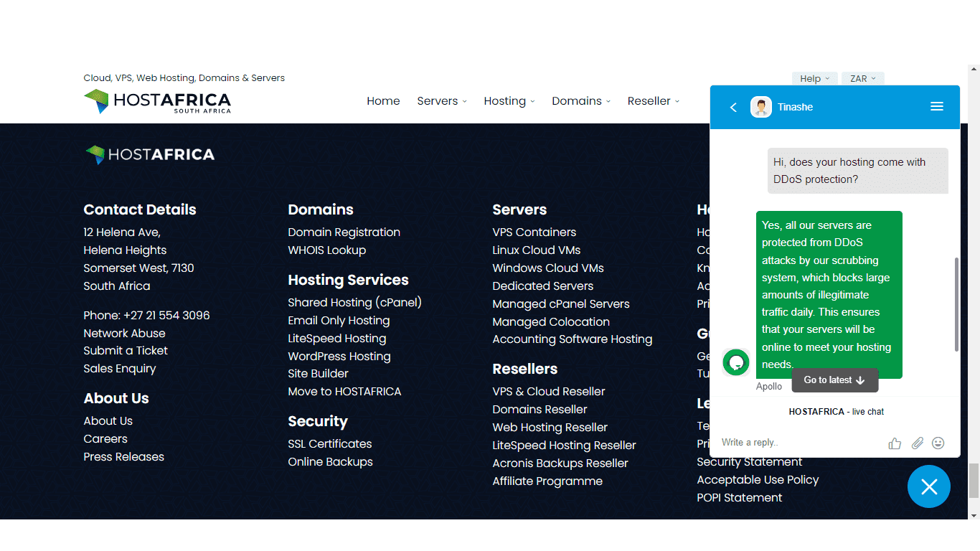Attach a file with paperclip icon

pos(917,443)
